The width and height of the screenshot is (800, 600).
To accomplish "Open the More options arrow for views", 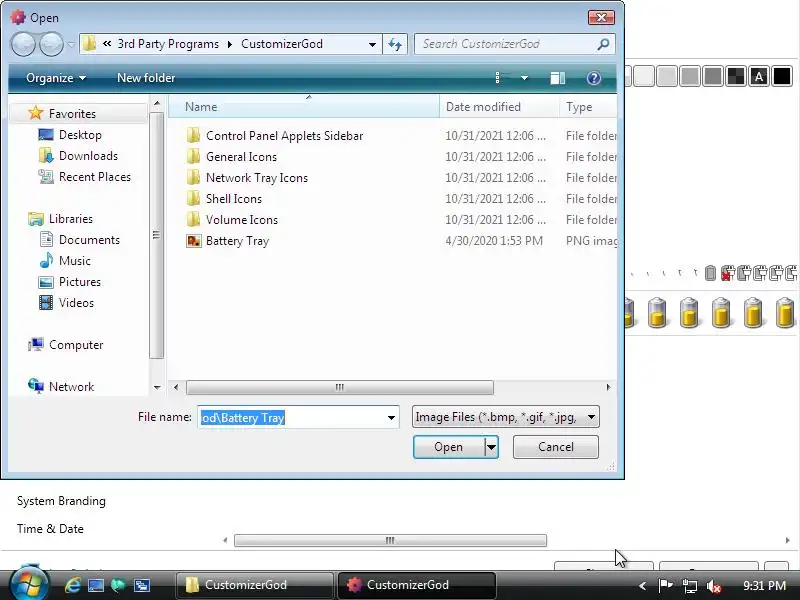I will pyautogui.click(x=524, y=78).
